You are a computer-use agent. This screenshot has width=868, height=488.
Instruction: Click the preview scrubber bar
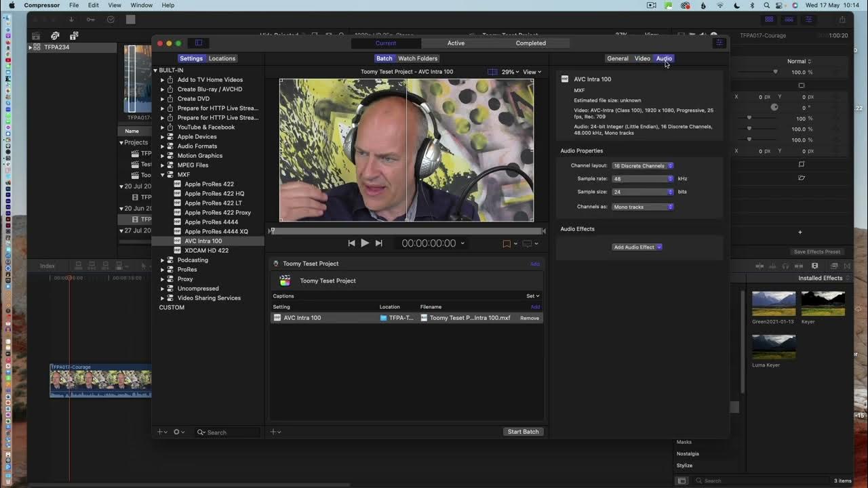407,231
